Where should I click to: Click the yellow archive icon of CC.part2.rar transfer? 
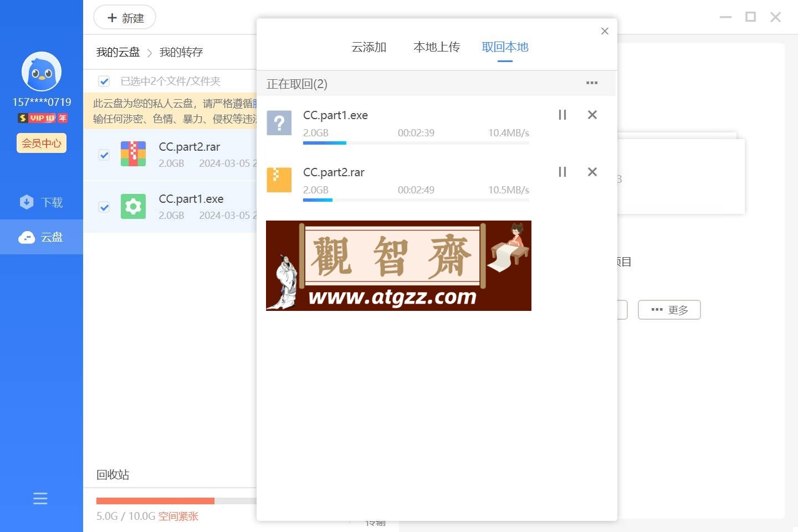tap(279, 180)
